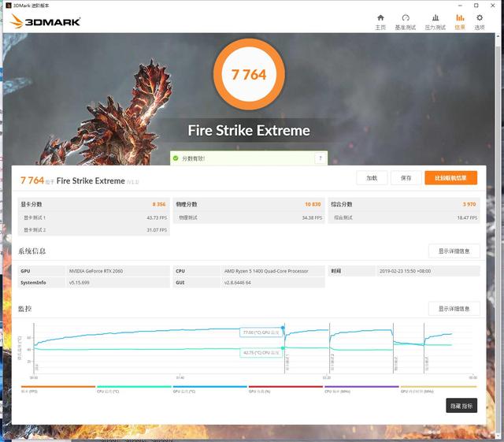Image resolution: width=504 pixels, height=442 pixels.
Task: Click the graphics test 2 result 31.07 FPS
Action: (157, 230)
